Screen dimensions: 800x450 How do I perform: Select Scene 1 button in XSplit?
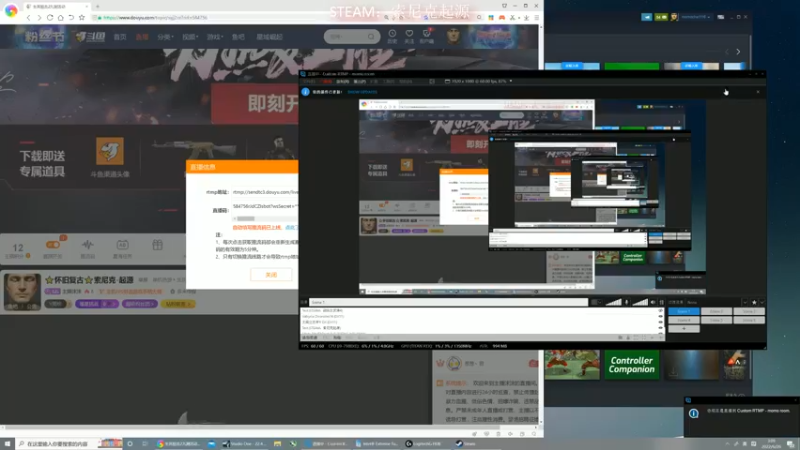[684, 311]
